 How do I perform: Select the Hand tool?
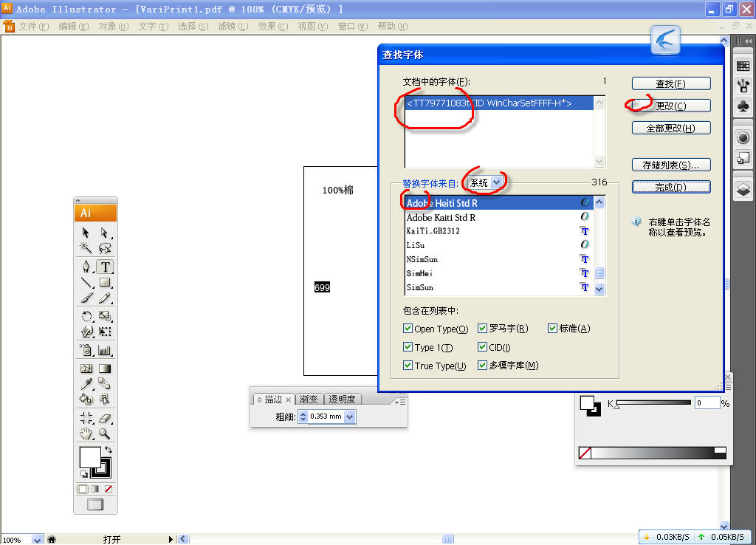tap(86, 433)
